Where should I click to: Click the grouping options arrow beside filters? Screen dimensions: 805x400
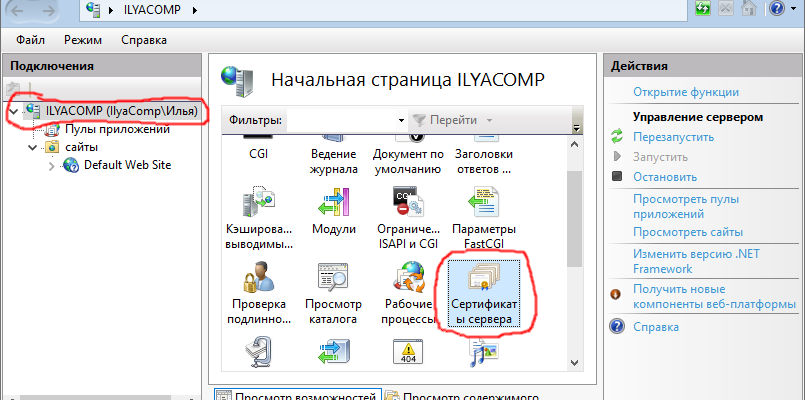point(576,127)
